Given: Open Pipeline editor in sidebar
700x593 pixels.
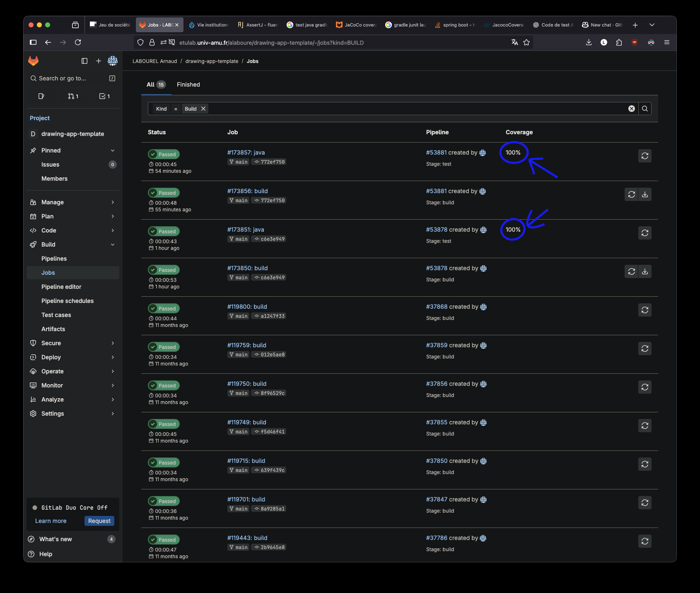Looking at the screenshot, I should (x=61, y=287).
